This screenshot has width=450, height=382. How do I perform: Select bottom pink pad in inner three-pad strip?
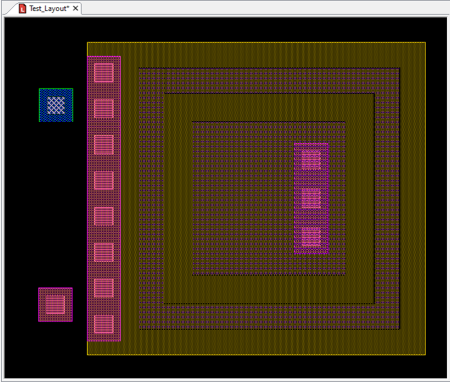tap(311, 237)
